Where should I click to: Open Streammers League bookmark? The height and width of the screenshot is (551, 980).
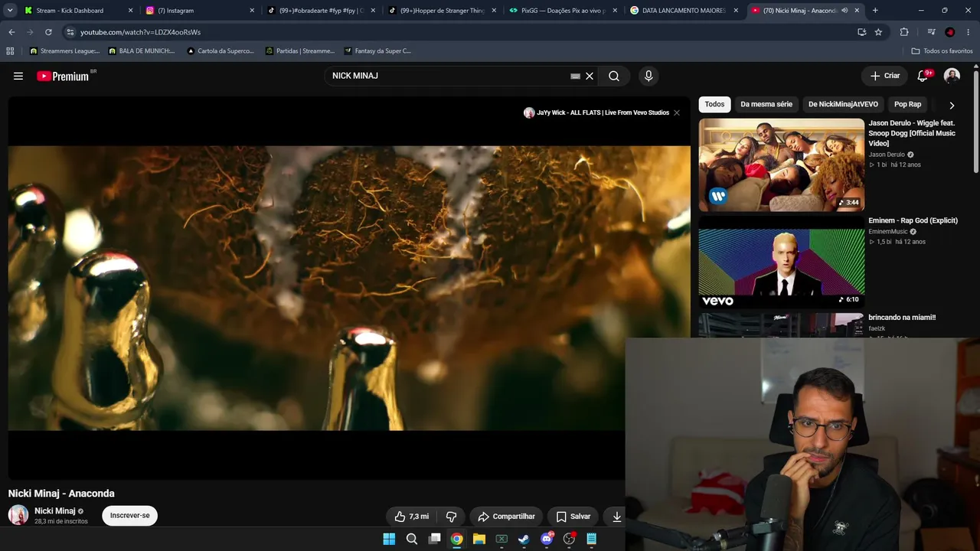click(64, 51)
